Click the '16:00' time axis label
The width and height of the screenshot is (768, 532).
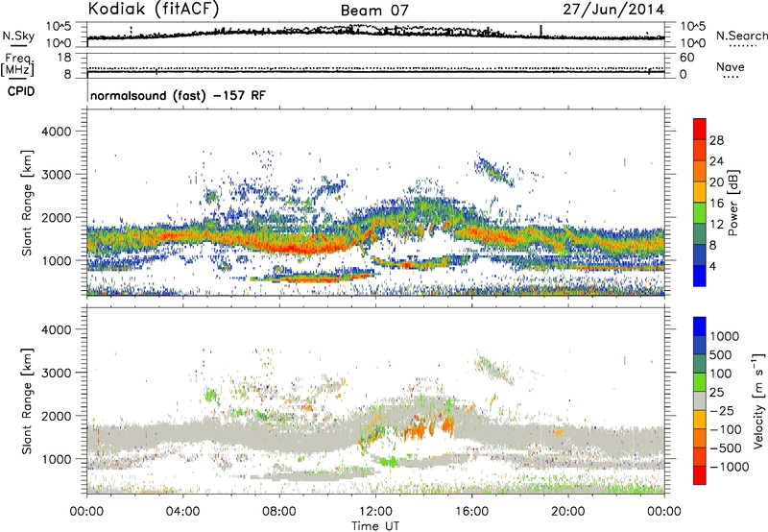pyautogui.click(x=471, y=512)
